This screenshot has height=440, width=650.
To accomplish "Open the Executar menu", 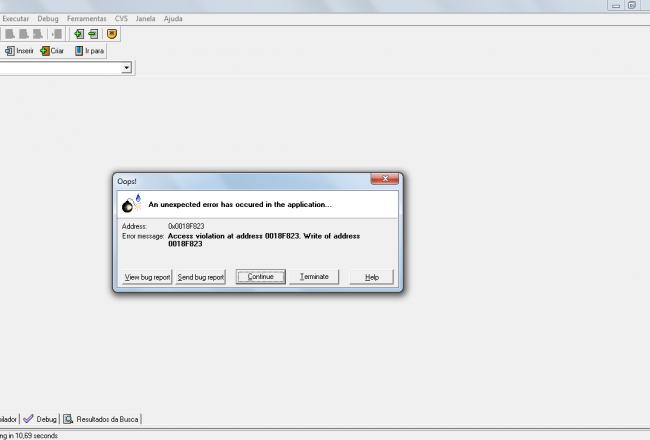I will coord(16,19).
